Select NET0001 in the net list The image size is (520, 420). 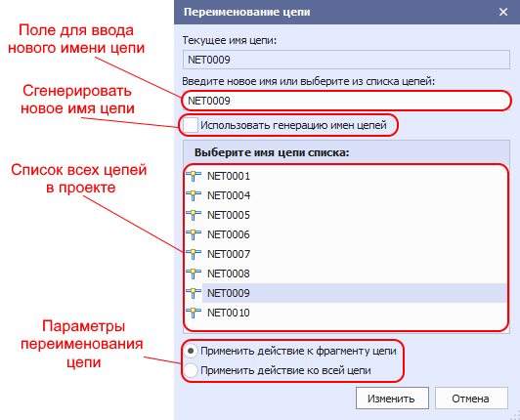pyautogui.click(x=347, y=176)
